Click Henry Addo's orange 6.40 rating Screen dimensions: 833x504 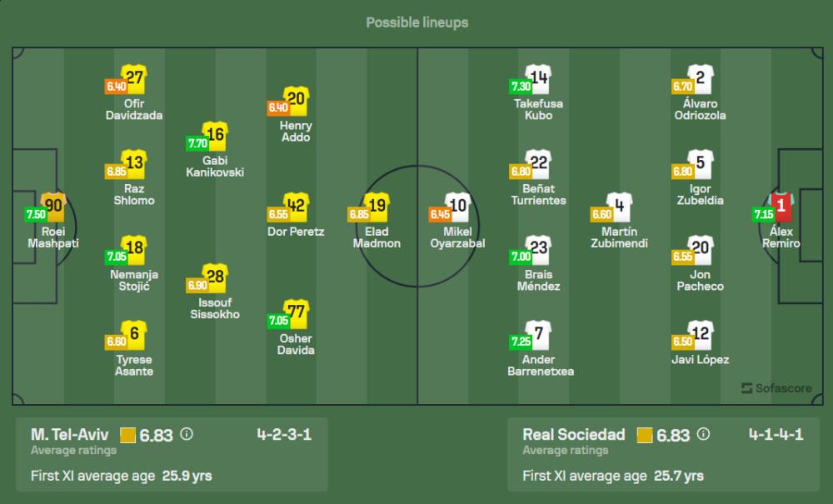pos(277,107)
